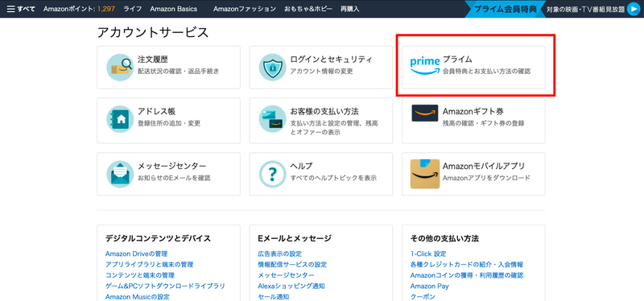644x301 pixels.
Task: Click the アドレス帳 address book icon
Action: [x=120, y=119]
